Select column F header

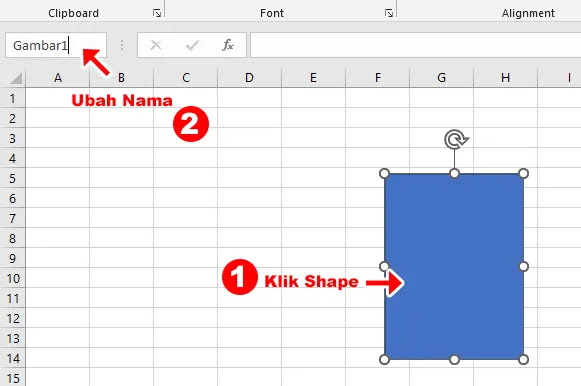(x=378, y=78)
